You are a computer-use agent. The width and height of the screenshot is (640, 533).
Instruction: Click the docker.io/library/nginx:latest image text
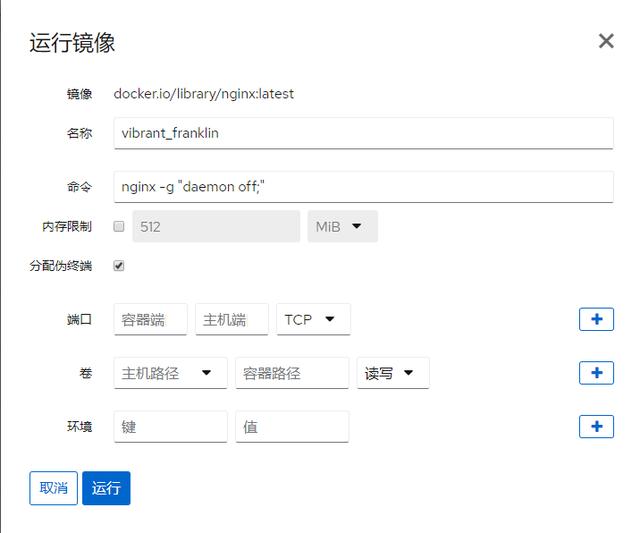pos(204,94)
